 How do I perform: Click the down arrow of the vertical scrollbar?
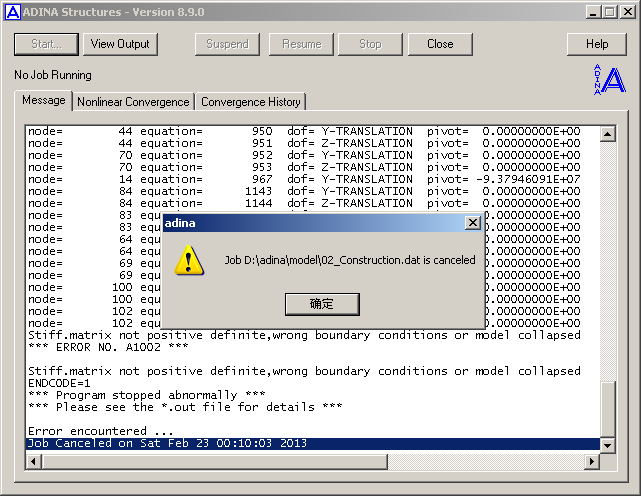point(606,443)
